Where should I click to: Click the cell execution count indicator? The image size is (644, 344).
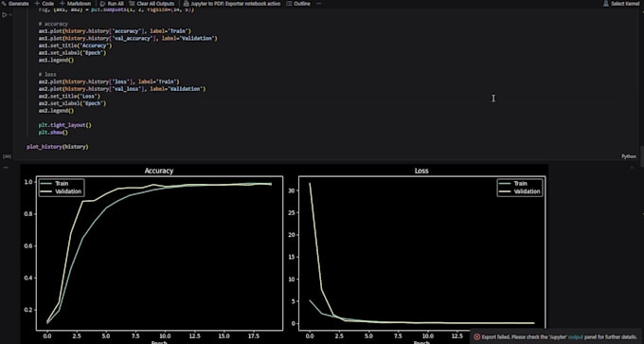(8, 156)
